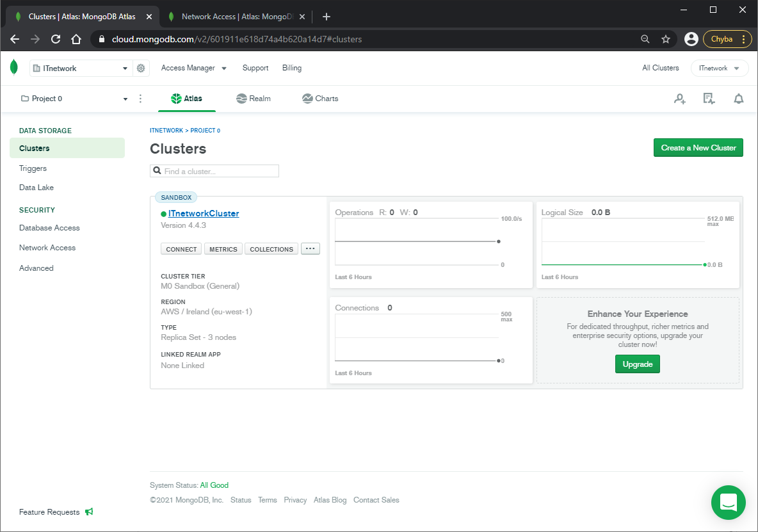Click the invite user icon

tap(679, 99)
